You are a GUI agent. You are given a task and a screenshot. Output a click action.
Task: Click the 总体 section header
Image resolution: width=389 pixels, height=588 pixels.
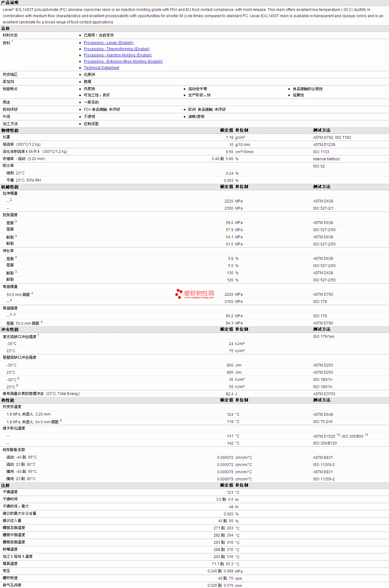(x=5, y=28)
